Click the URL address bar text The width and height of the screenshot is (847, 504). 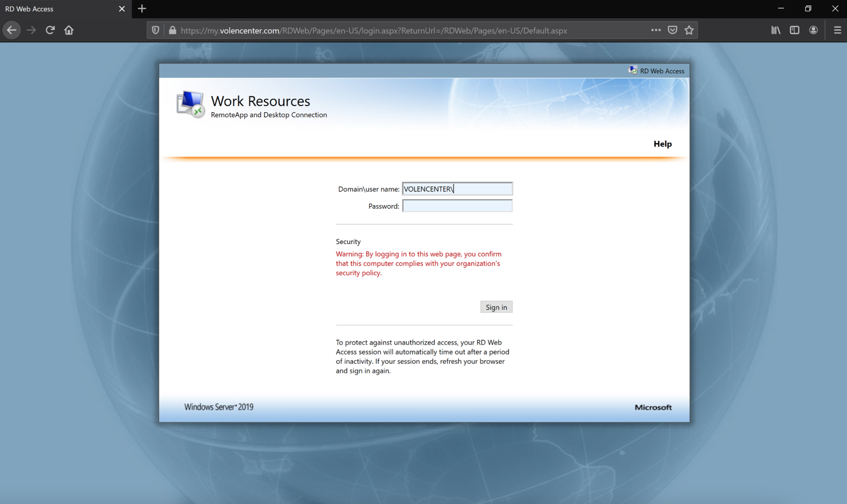click(373, 30)
